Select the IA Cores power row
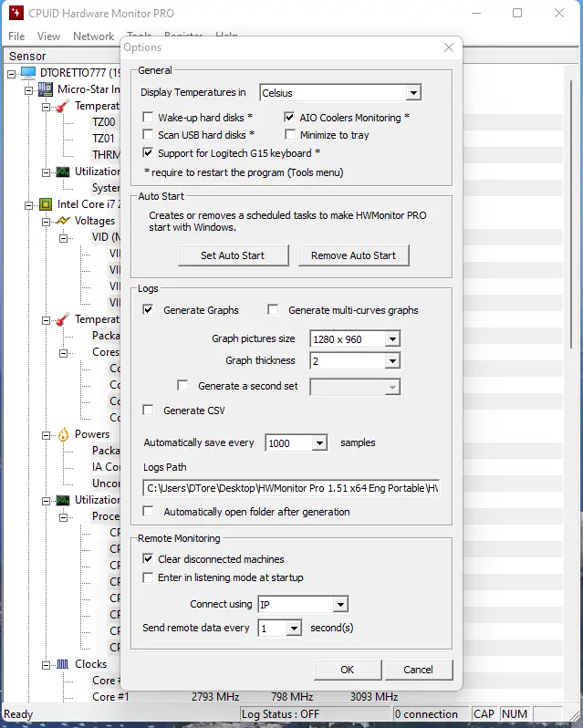 tap(106, 467)
